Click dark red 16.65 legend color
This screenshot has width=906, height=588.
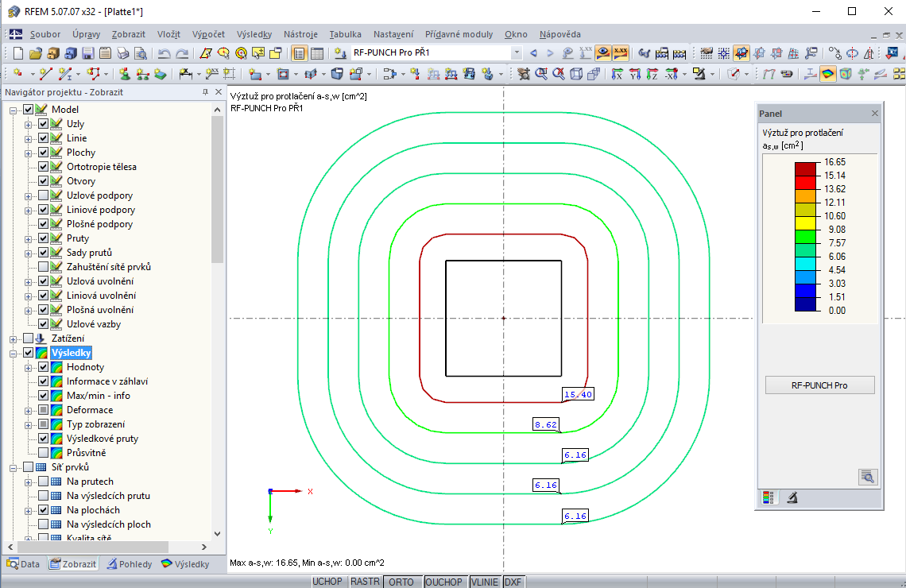[805, 168]
